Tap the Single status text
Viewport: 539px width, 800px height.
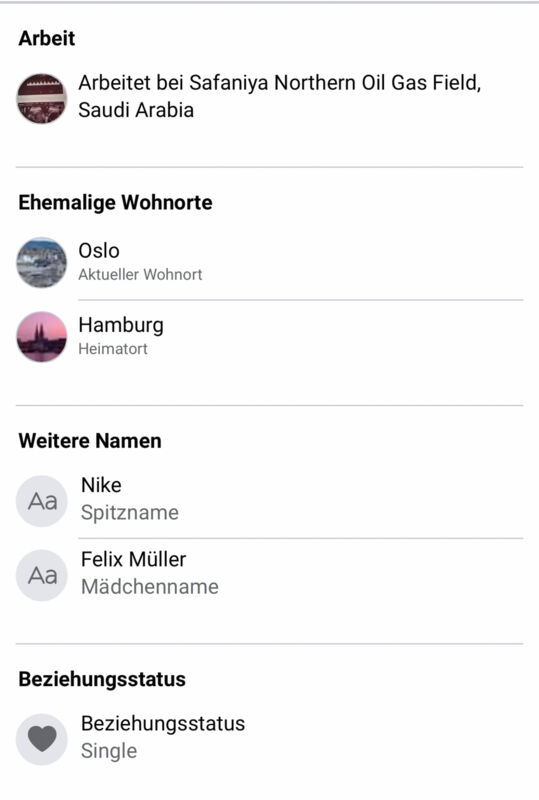click(109, 751)
